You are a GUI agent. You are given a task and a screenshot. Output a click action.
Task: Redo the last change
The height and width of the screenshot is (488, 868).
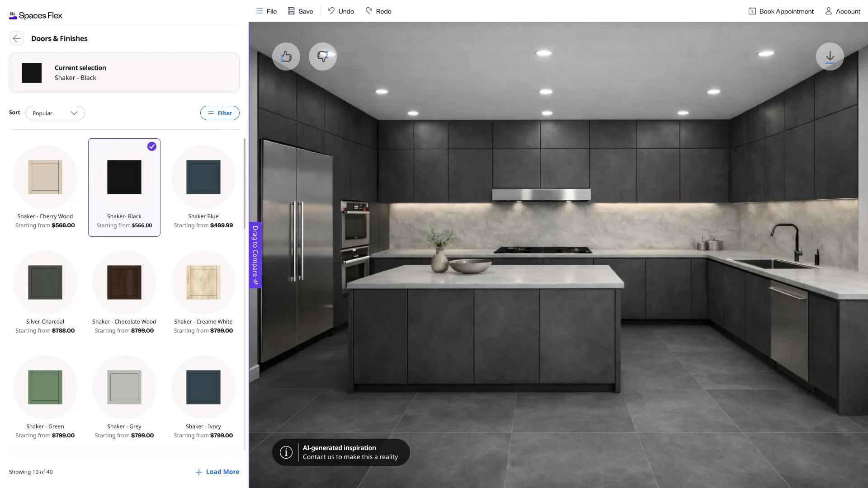click(x=378, y=11)
